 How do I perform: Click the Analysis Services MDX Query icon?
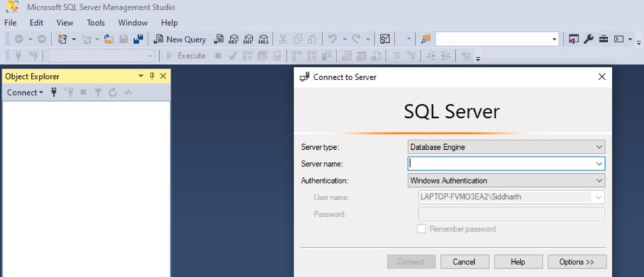(x=234, y=39)
